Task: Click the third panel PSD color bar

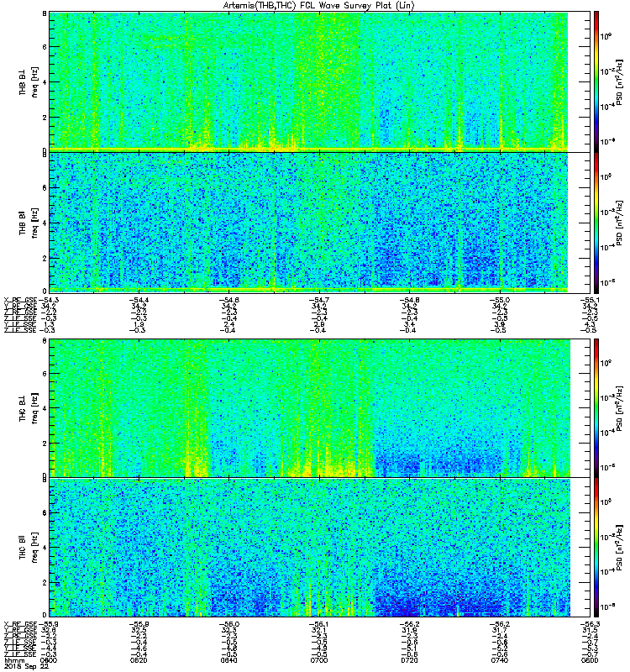Action: (x=596, y=408)
